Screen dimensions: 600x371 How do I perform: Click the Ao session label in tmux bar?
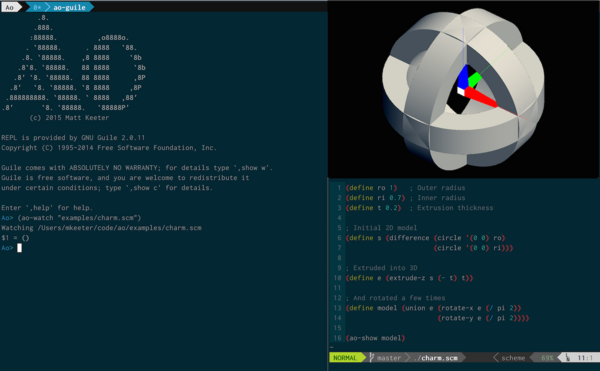point(10,7)
